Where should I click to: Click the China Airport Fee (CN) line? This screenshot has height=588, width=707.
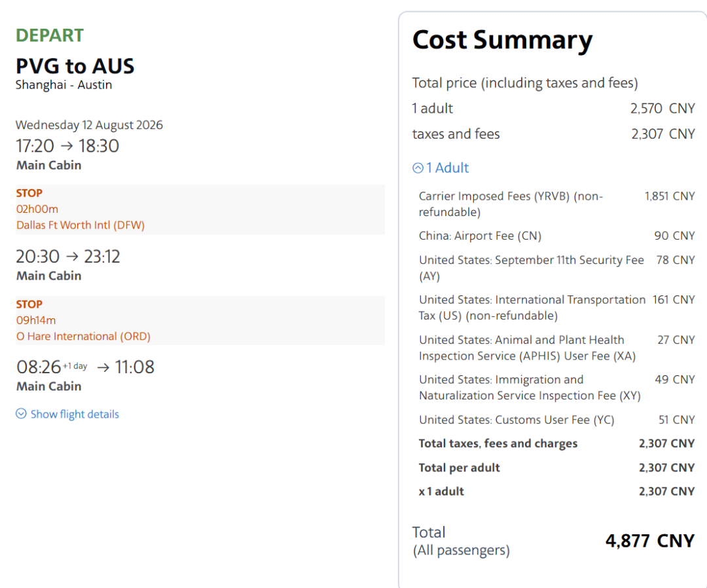point(480,236)
